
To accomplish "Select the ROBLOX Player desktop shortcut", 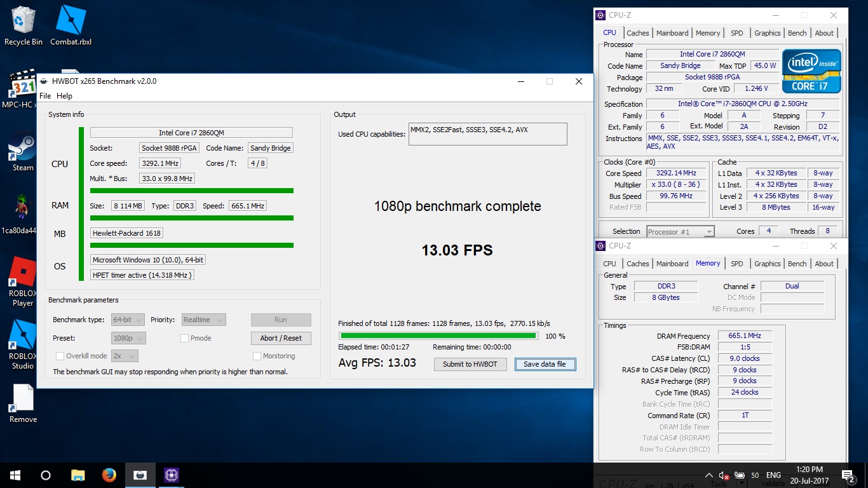I will click(23, 281).
